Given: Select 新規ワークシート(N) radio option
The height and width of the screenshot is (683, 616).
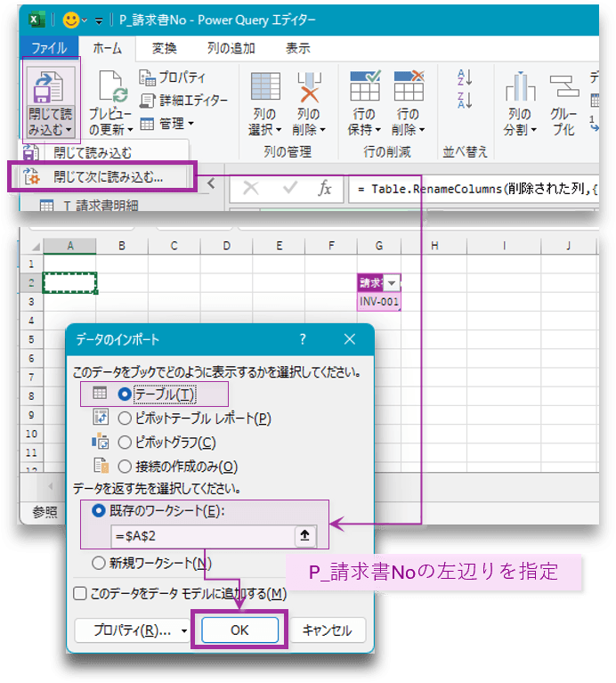Looking at the screenshot, I should tap(99, 563).
